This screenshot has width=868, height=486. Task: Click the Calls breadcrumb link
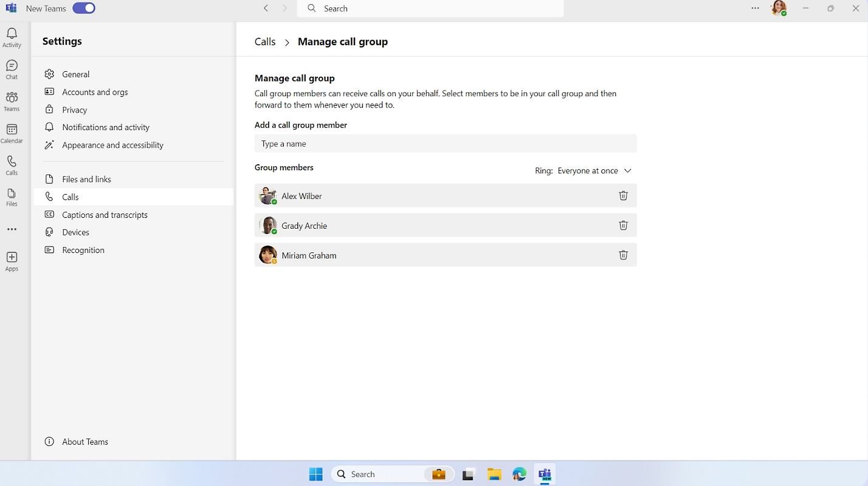tap(265, 41)
